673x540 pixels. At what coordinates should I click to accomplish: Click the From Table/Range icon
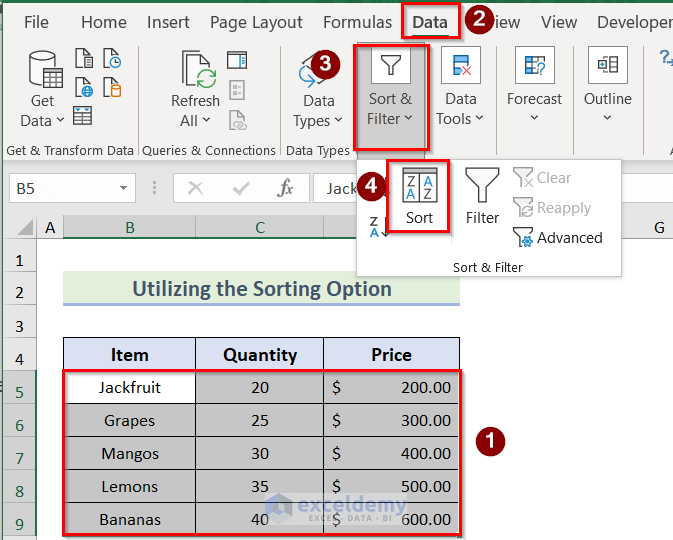pos(83,116)
